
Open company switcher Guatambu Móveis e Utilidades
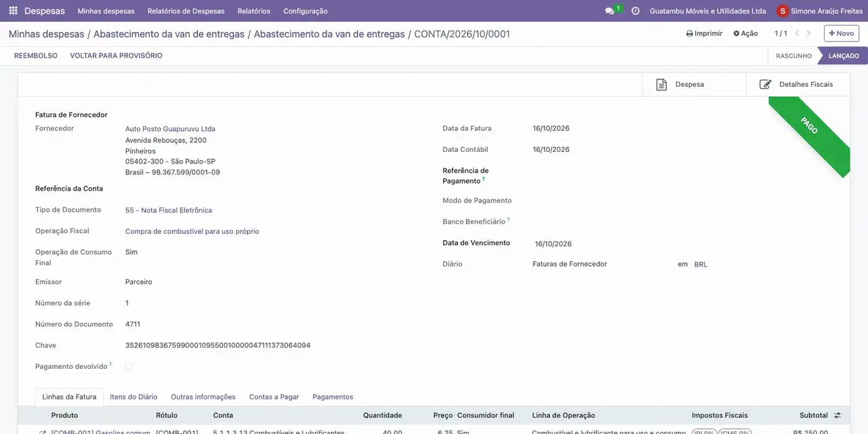click(708, 11)
